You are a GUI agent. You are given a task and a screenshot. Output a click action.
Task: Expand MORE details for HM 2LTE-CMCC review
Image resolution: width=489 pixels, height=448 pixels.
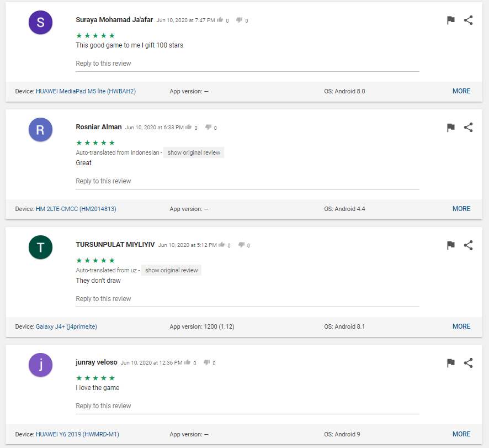pos(461,209)
